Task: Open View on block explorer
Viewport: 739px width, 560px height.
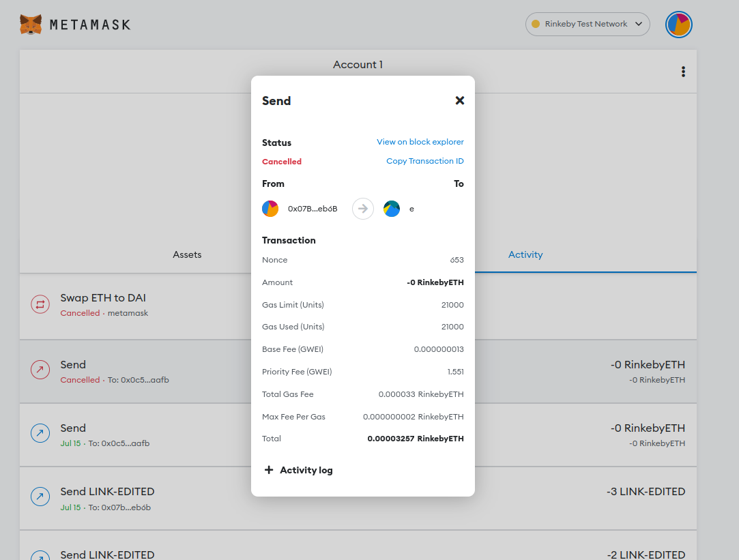Action: (x=420, y=142)
